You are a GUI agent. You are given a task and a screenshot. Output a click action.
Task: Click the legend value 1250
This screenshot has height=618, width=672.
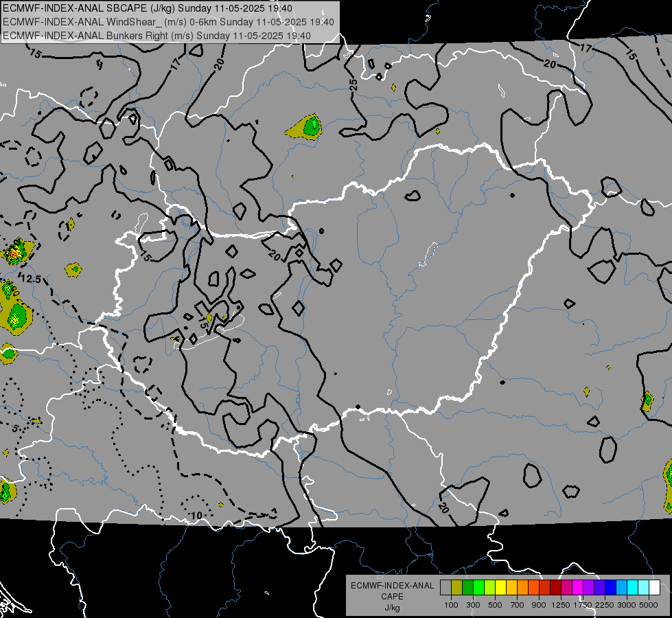pyautogui.click(x=561, y=605)
